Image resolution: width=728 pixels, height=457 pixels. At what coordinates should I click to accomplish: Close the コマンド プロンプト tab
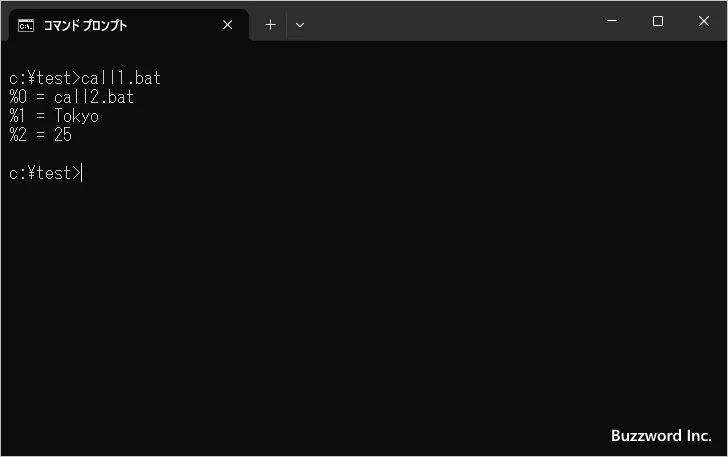click(227, 25)
